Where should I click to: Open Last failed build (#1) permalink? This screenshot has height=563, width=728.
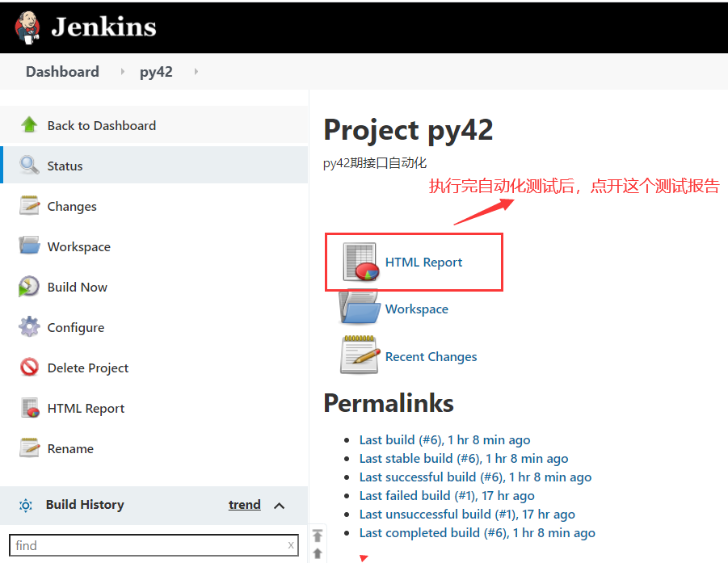pyautogui.click(x=447, y=496)
